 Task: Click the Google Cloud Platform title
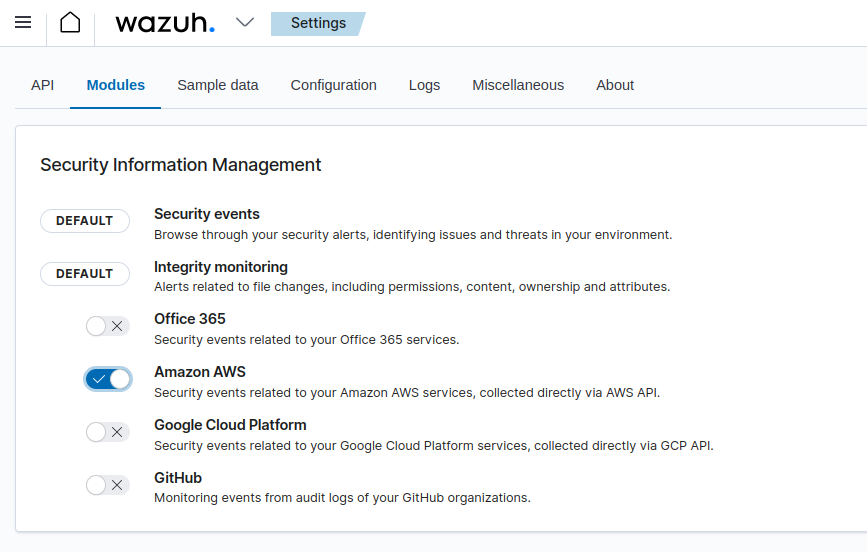pos(230,425)
